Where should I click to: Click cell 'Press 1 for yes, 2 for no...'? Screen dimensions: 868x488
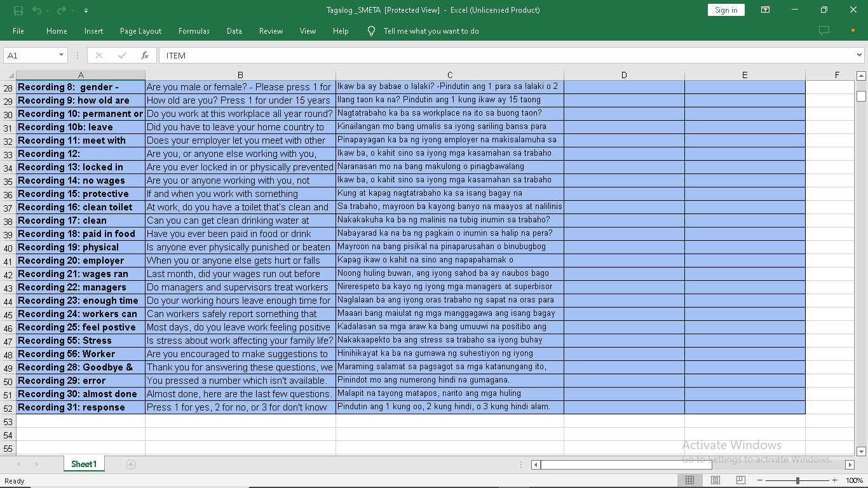click(240, 407)
